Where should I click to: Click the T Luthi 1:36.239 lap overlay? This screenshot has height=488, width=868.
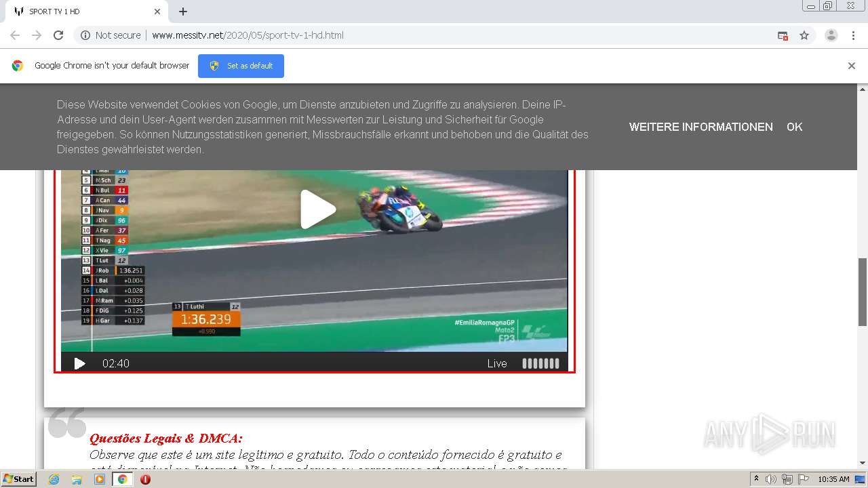click(206, 319)
